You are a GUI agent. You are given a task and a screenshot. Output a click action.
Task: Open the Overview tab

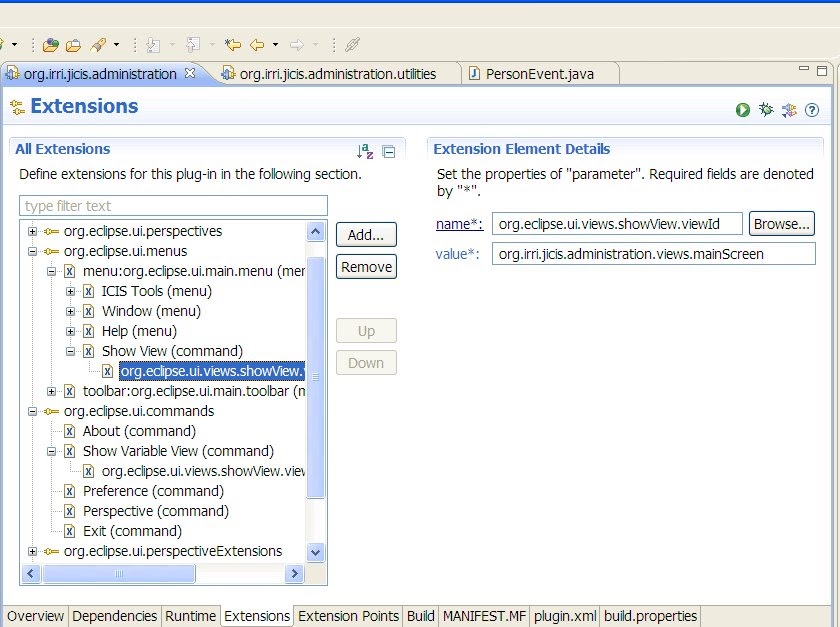[x=35, y=616]
